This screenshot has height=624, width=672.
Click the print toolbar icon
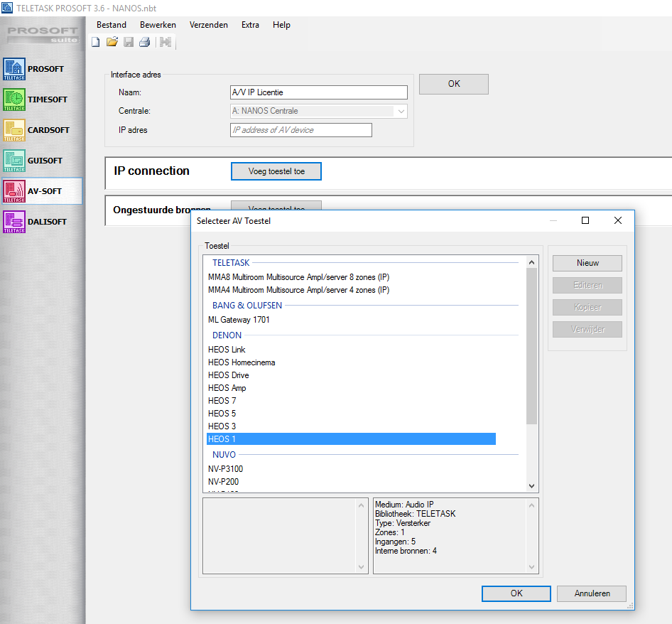(145, 42)
